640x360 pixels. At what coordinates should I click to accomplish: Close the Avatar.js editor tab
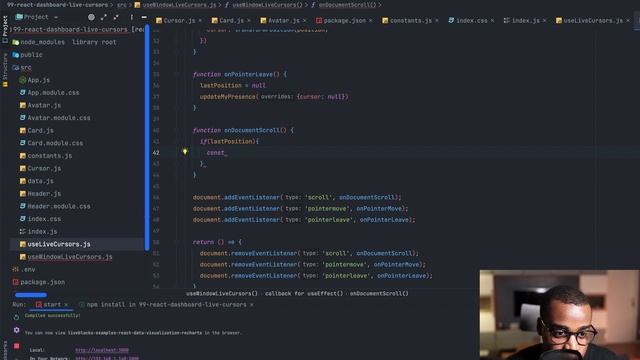click(x=304, y=20)
